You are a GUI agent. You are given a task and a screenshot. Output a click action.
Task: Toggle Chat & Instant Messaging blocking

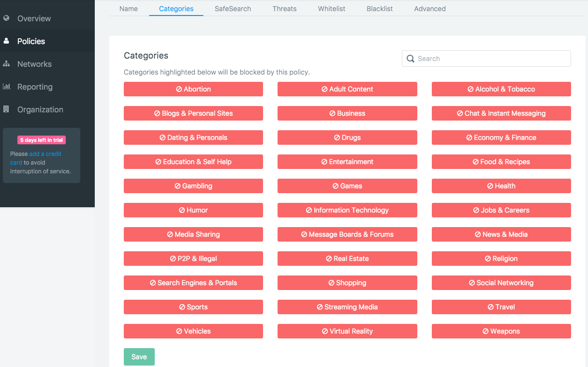point(501,113)
